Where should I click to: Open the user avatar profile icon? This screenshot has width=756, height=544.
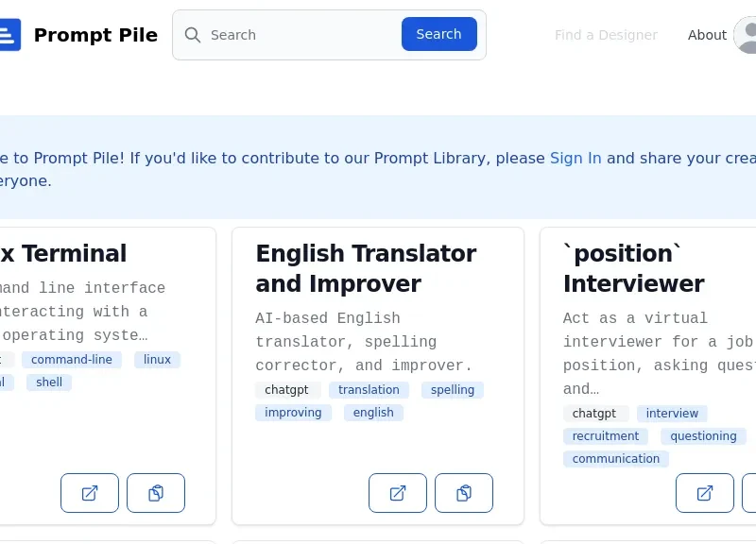click(x=745, y=35)
